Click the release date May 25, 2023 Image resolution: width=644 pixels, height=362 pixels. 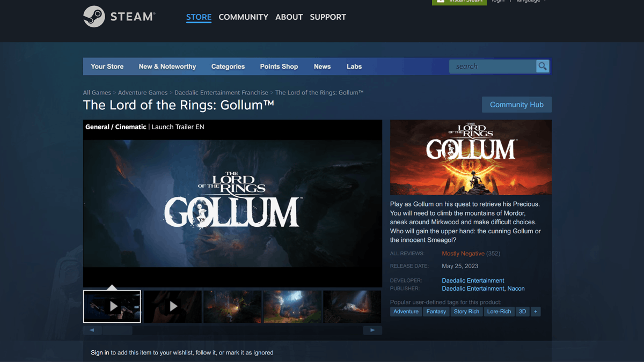click(x=460, y=266)
